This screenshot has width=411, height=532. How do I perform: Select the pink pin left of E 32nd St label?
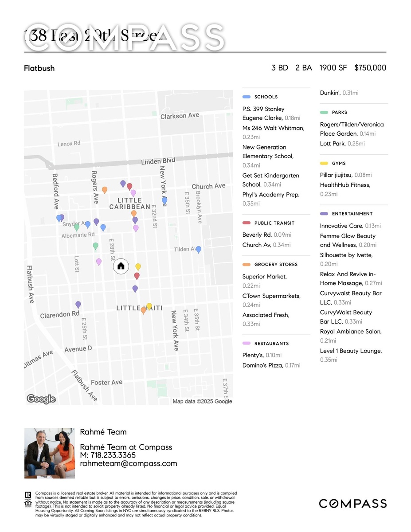click(136, 228)
